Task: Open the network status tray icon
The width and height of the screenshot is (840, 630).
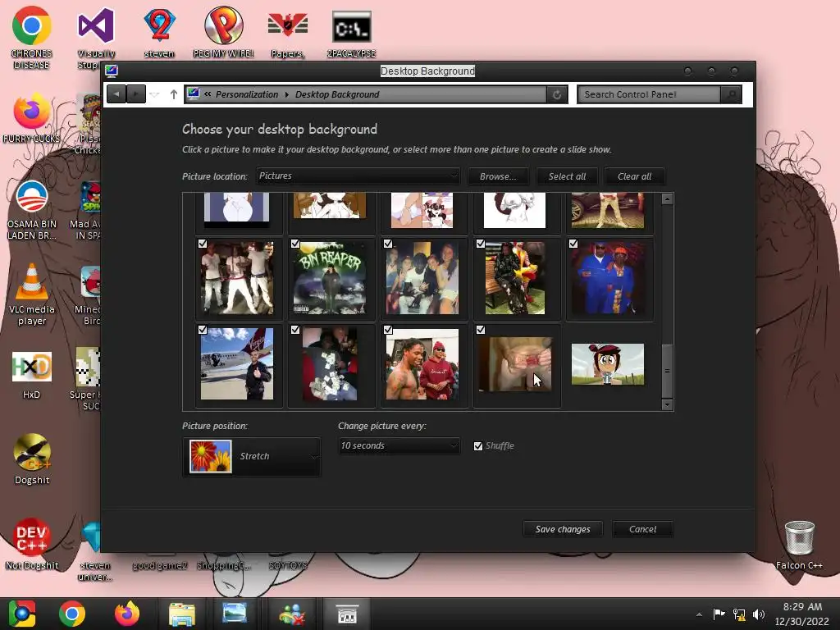Action: [739, 614]
